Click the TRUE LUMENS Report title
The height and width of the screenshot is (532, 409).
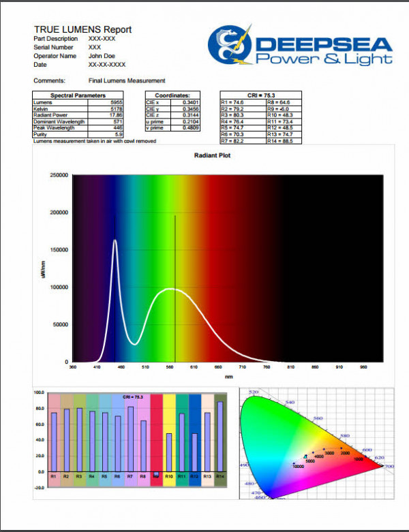coord(82,29)
